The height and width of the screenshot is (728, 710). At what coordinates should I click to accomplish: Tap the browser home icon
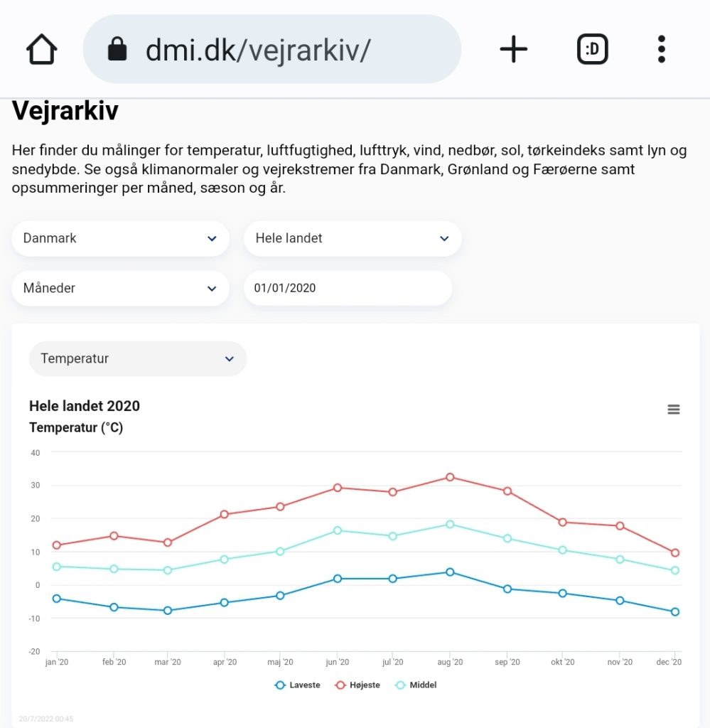[x=42, y=49]
